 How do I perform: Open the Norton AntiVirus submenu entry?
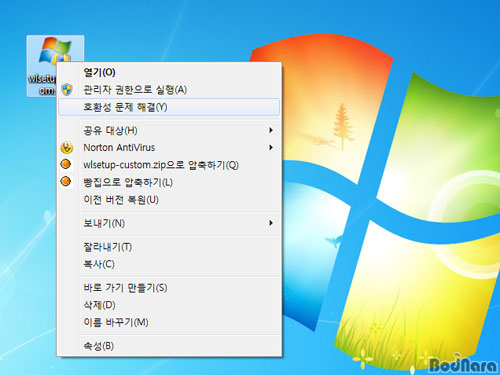(x=169, y=147)
